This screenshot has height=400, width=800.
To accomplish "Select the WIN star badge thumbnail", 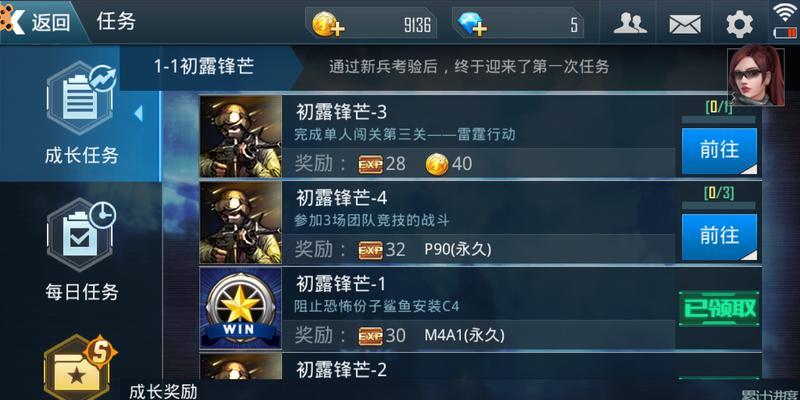I will [240, 308].
